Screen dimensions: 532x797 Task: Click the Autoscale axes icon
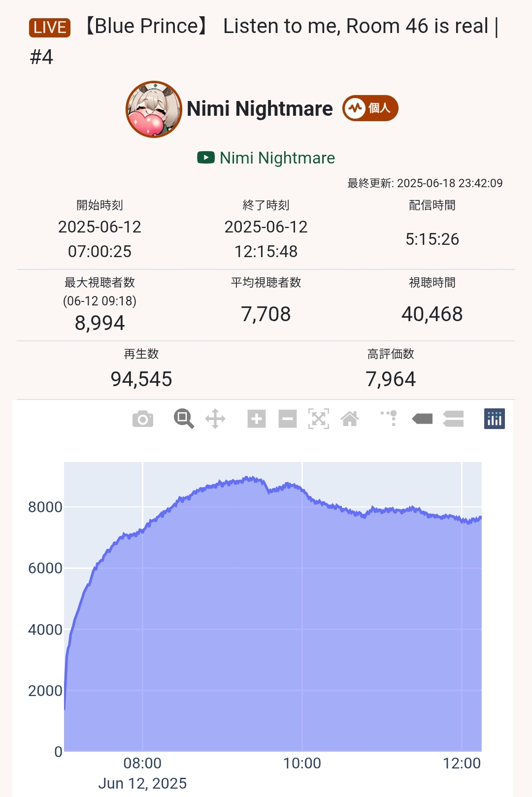point(319,419)
